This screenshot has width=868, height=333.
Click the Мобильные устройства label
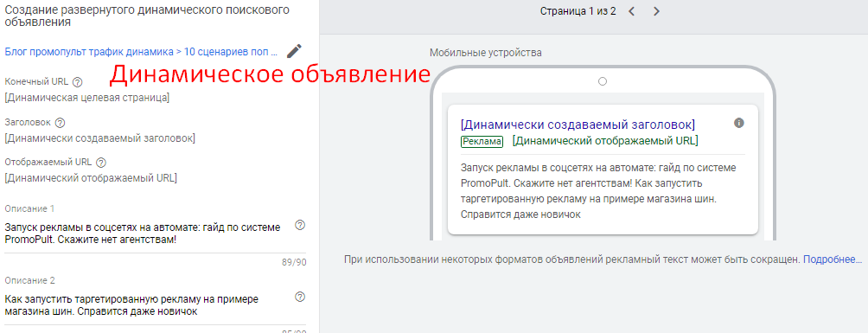coord(486,53)
